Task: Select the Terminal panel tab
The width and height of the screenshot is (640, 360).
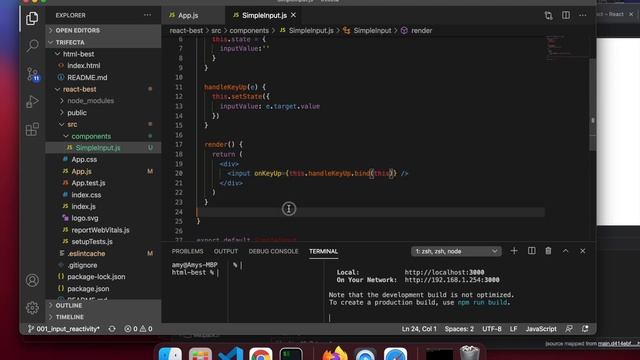Action: (x=323, y=251)
